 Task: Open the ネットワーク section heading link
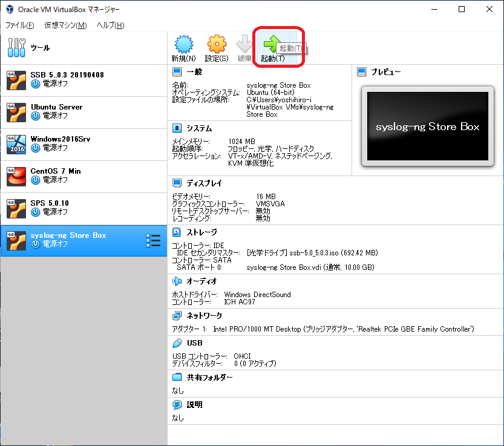tap(205, 315)
